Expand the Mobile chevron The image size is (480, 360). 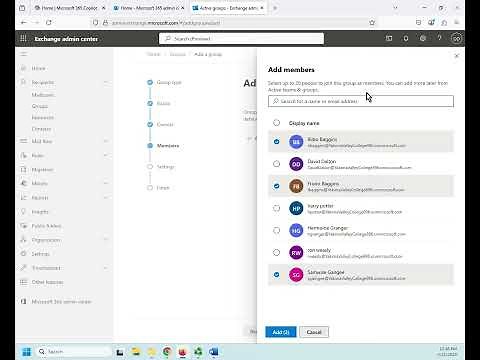(x=106, y=183)
